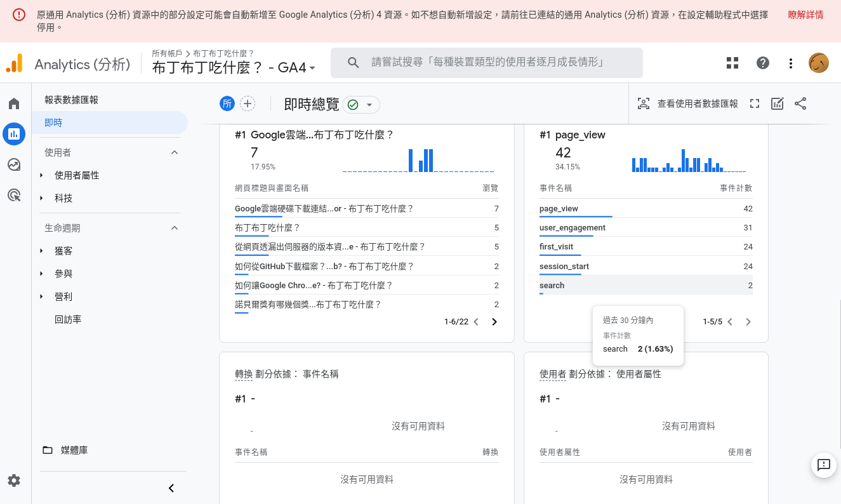Click previous arrow in event count card

730,322
